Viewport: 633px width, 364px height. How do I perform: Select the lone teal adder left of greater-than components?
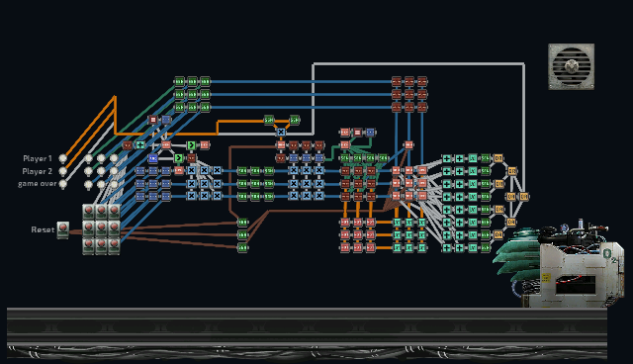(140, 144)
